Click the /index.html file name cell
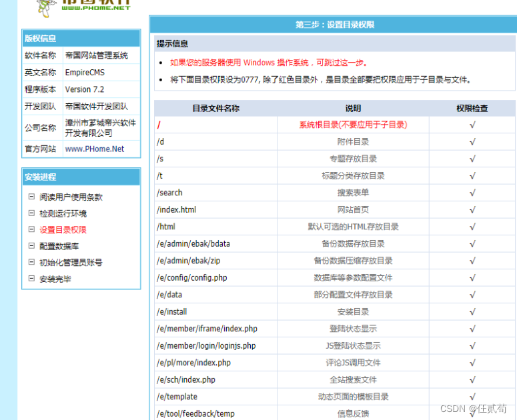Viewport: 517px width, 420px height. point(216,210)
